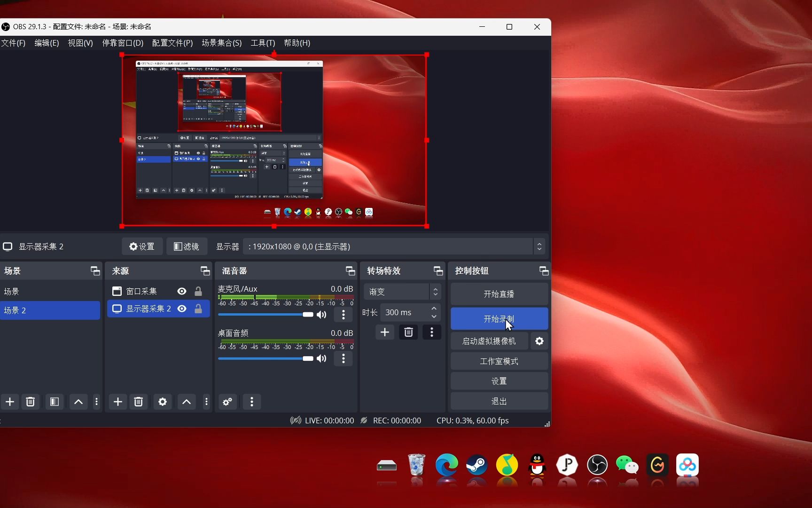Undock the 控制按钮 panel
Image resolution: width=812 pixels, height=508 pixels.
pyautogui.click(x=544, y=271)
